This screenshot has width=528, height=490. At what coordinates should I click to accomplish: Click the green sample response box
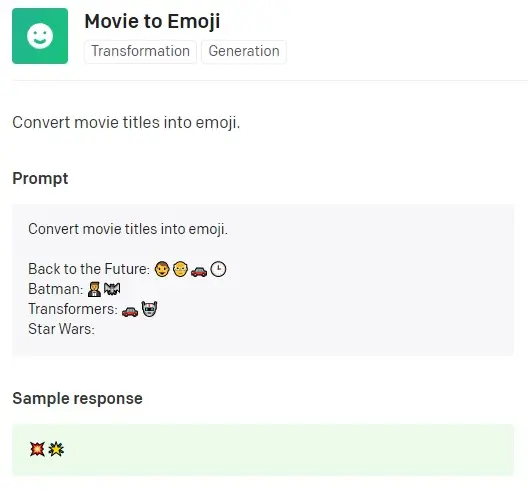263,450
